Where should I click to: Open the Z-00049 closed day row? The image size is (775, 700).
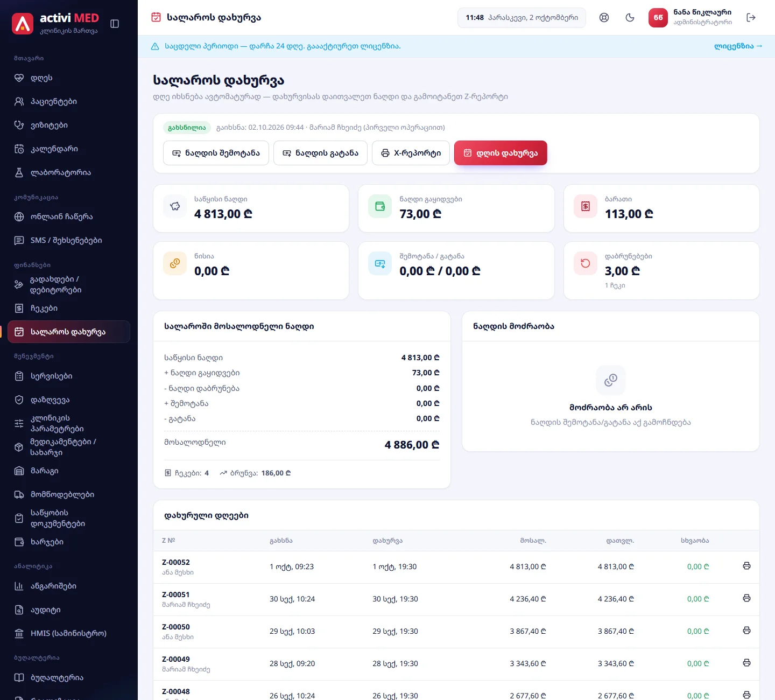[456, 664]
